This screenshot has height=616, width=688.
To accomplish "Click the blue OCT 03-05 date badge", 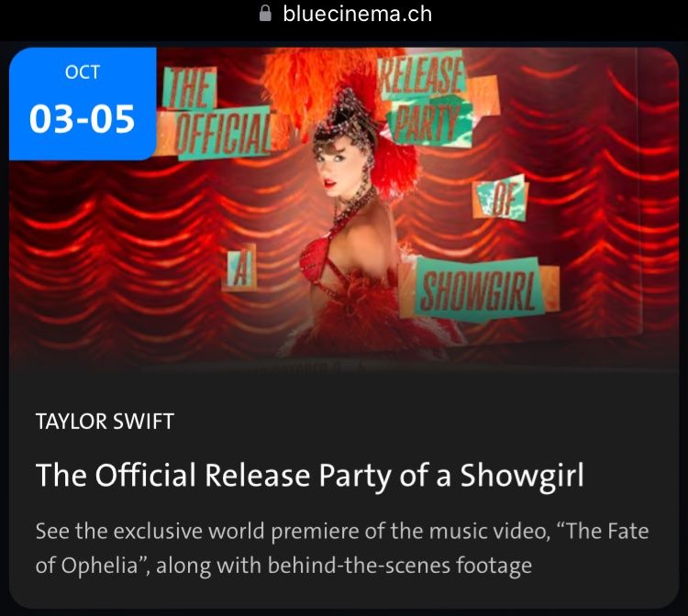I will click(x=83, y=104).
